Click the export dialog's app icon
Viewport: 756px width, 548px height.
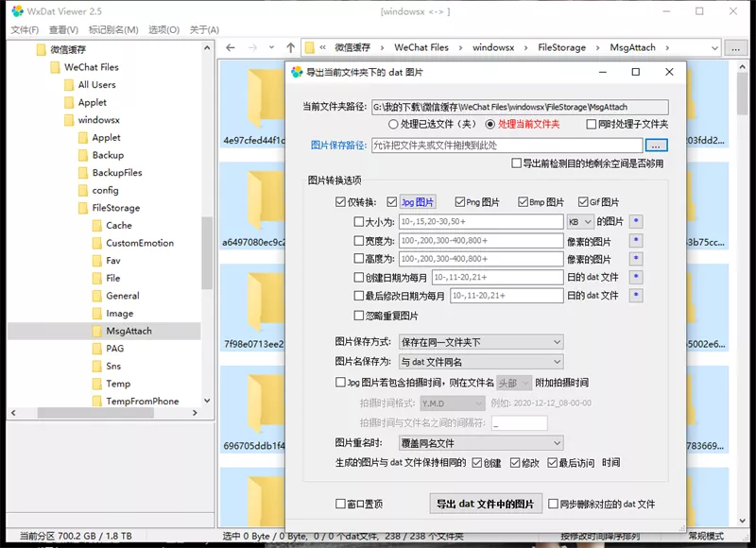(x=297, y=73)
